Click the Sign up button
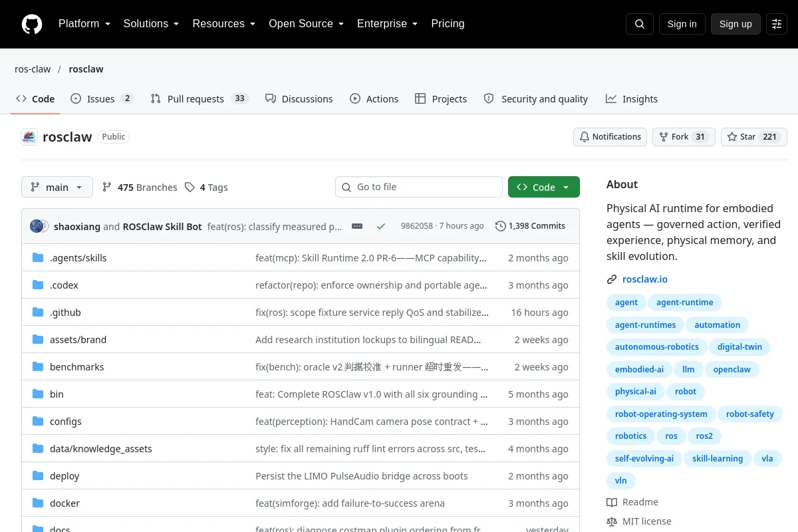Screen dimensions: 798x532 735,24
